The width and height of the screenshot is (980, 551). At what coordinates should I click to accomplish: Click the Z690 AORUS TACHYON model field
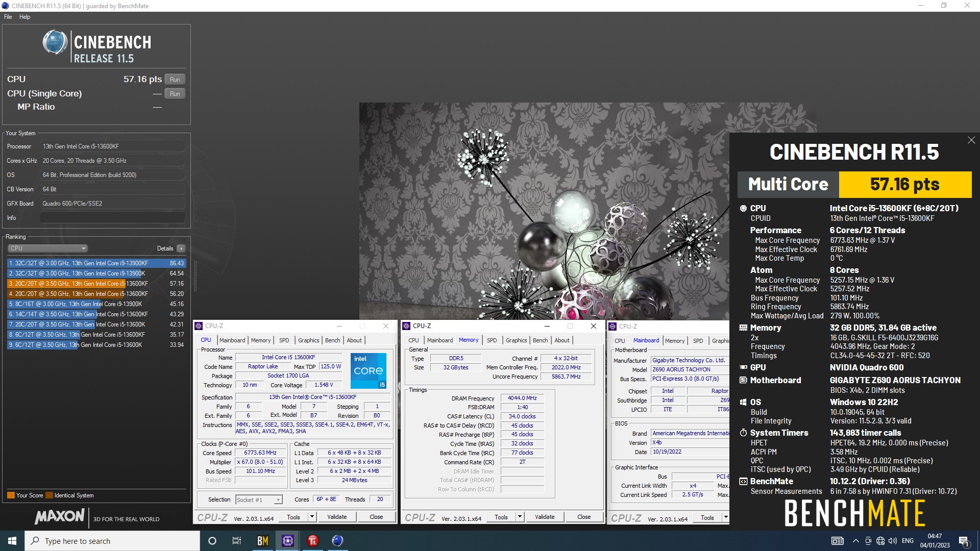(x=690, y=369)
